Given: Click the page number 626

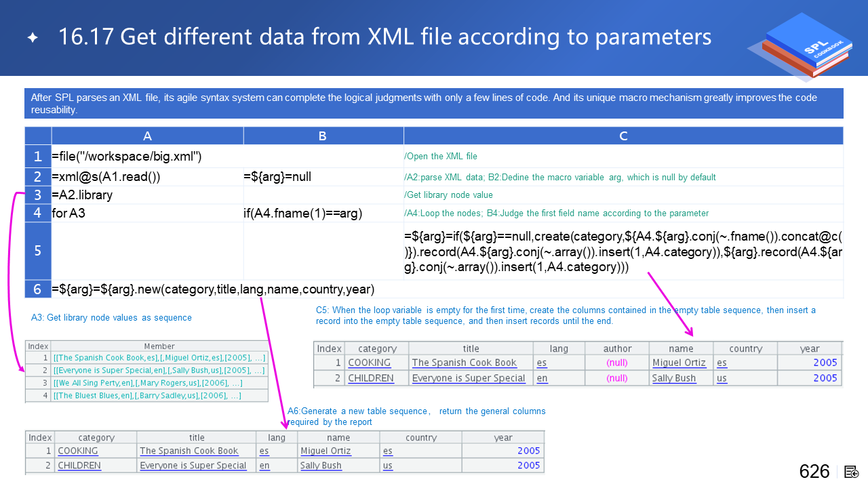Looking at the screenshot, I should 814,472.
